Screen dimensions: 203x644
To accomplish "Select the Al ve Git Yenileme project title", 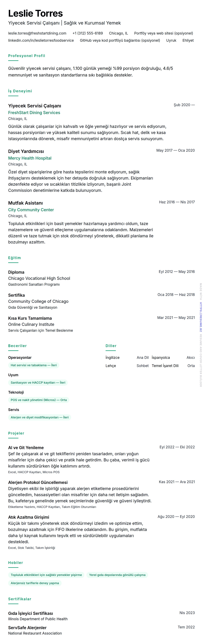I will pyautogui.click(x=26, y=447).
